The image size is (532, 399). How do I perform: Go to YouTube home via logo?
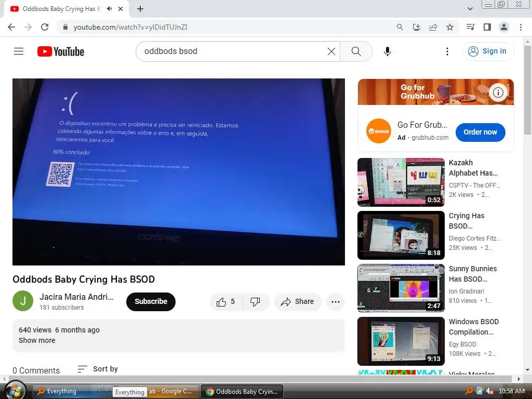[61, 51]
